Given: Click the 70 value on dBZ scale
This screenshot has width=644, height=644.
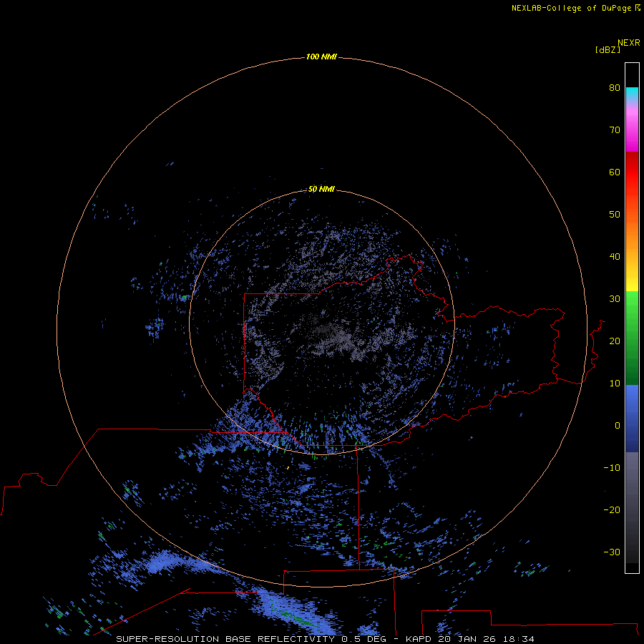Looking at the screenshot, I should [615, 130].
